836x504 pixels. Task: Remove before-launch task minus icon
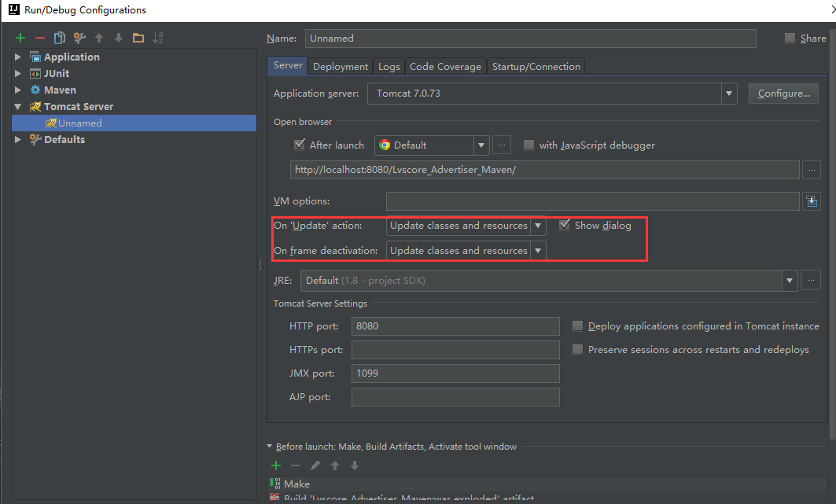click(296, 465)
